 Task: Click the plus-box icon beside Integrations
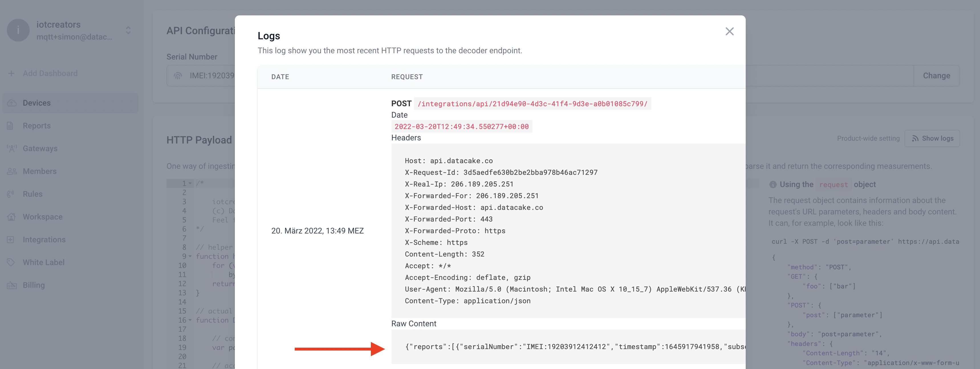click(11, 239)
